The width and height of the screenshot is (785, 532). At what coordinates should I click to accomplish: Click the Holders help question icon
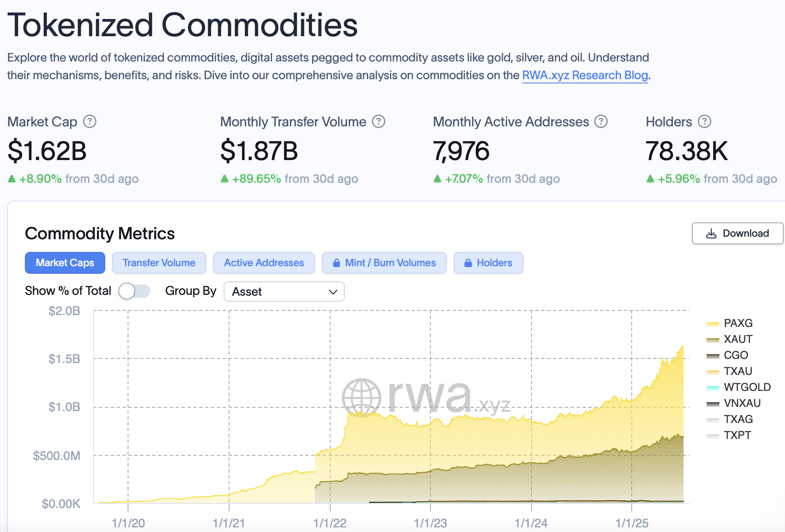coord(704,122)
